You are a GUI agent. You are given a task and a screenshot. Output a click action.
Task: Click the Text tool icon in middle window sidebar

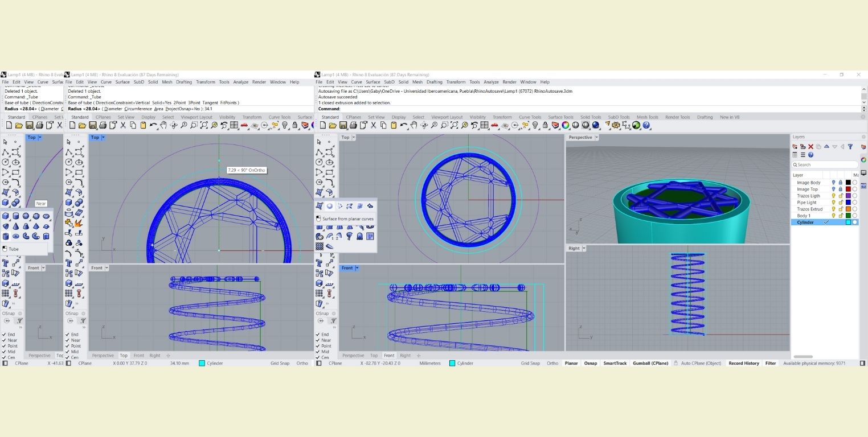(x=68, y=263)
